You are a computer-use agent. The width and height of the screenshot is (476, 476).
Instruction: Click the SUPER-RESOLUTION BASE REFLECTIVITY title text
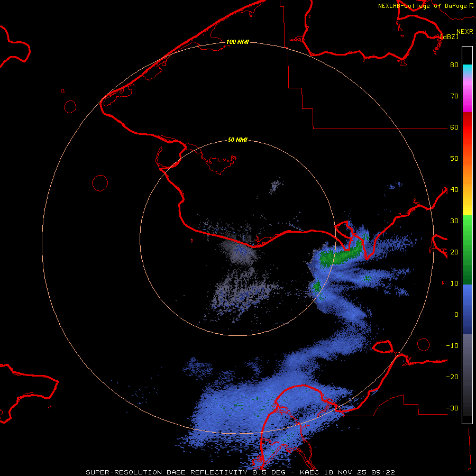point(167,472)
